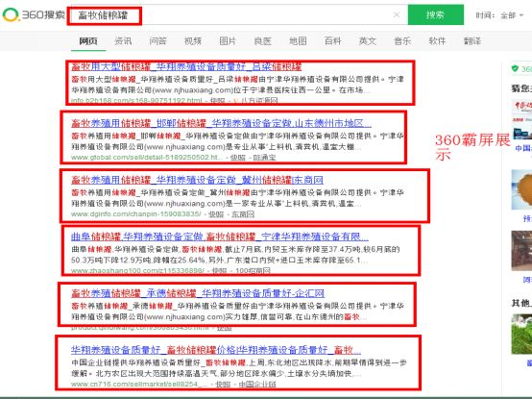Open the orange powder sidebar thumbnail
Screen dimensions: 532x399
pos(521,189)
